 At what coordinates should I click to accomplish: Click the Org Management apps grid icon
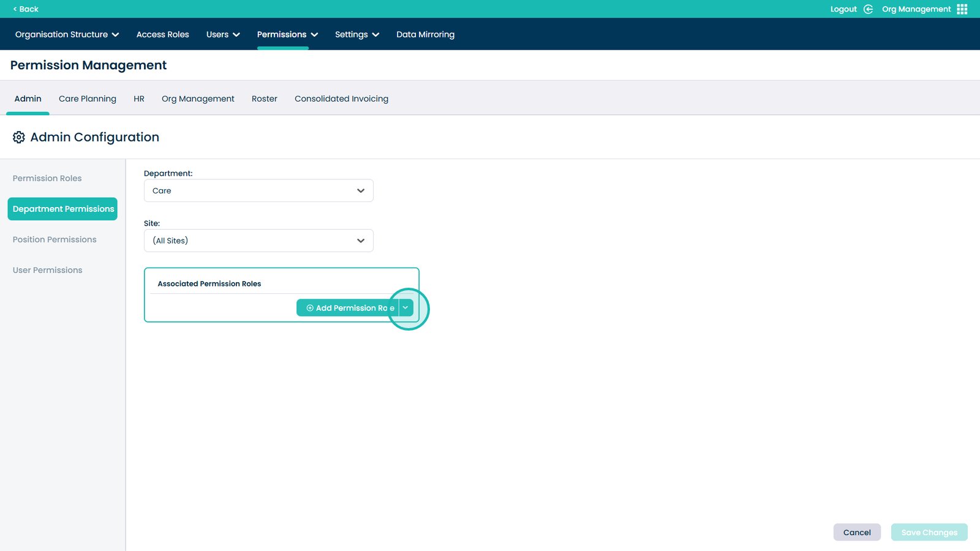[962, 9]
